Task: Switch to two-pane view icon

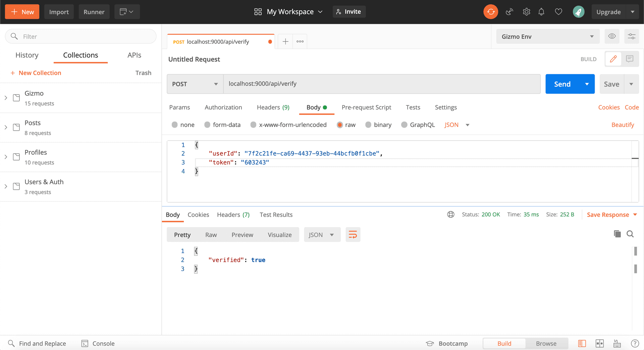Action: pyautogui.click(x=600, y=343)
